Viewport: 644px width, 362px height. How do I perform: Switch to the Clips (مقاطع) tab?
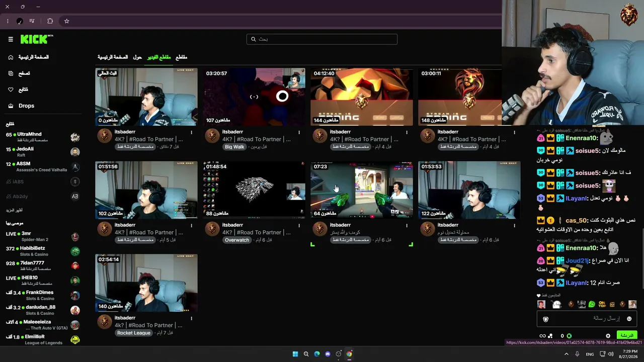coord(181,57)
